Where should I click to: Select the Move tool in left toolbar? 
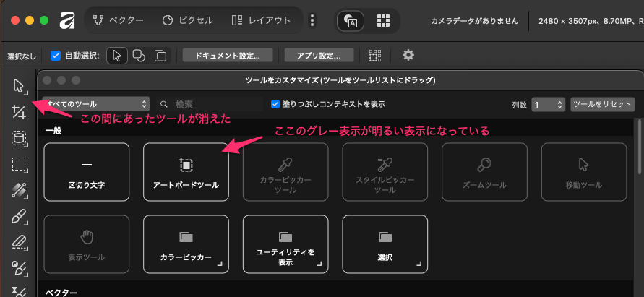[x=19, y=86]
